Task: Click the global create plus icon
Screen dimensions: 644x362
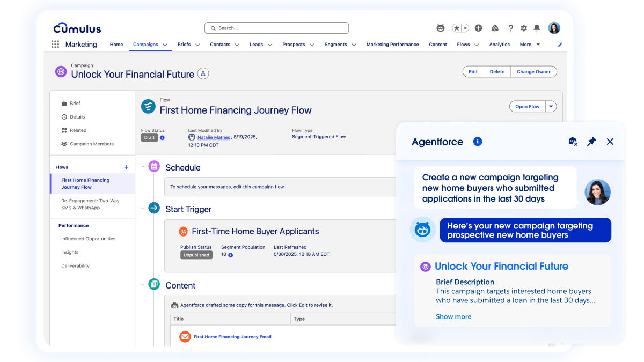Action: [x=478, y=28]
